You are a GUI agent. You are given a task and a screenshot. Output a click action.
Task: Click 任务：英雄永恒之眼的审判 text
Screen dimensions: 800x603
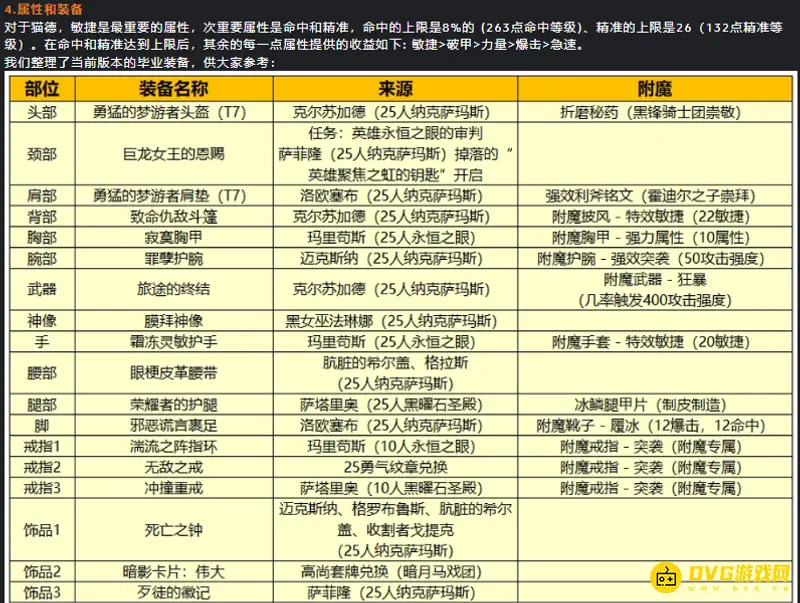click(395, 133)
